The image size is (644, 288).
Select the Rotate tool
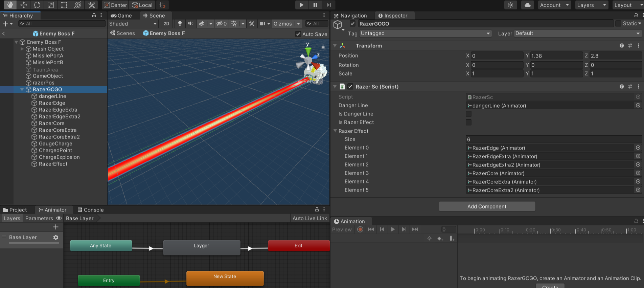37,5
